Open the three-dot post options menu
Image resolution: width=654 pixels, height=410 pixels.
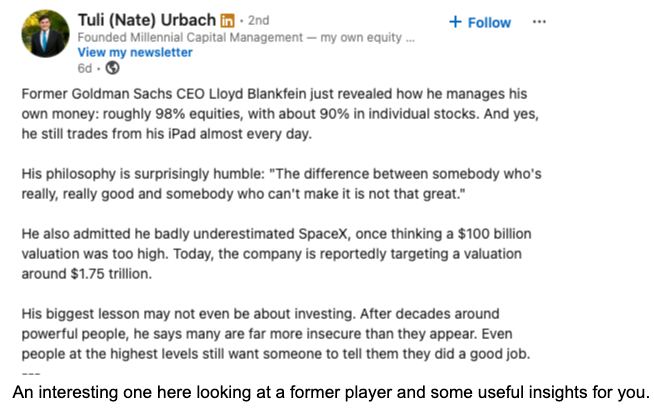tap(539, 22)
